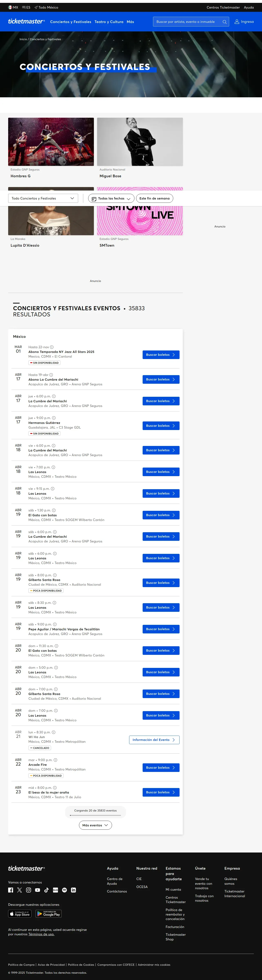Open Información del Evento for Wi Ha Jun

[154, 739]
